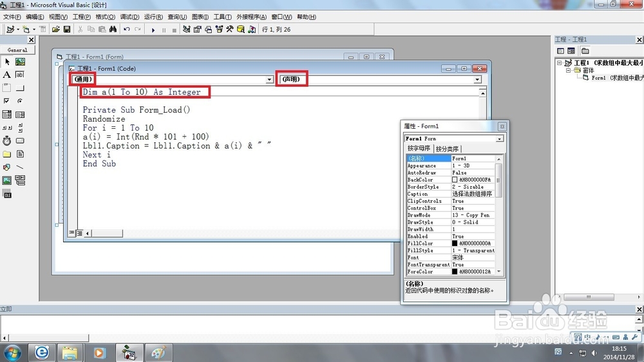The image size is (644, 362).
Task: Select the OptionButton control tool
Action: pyautogui.click(x=20, y=101)
